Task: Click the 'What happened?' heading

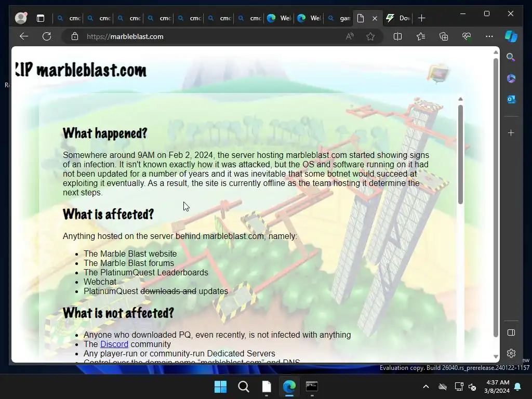Action: pyautogui.click(x=105, y=134)
